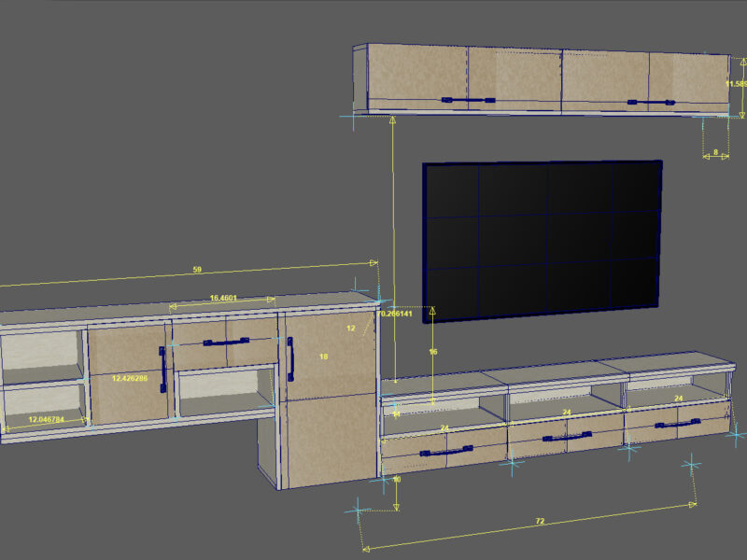Click the 59 dimension label above the left cabinet
This screenshot has height=560, width=747.
click(196, 268)
